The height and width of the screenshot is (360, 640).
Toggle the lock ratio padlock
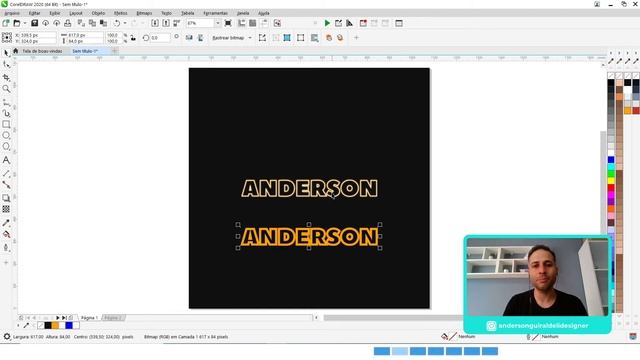[x=133, y=38]
